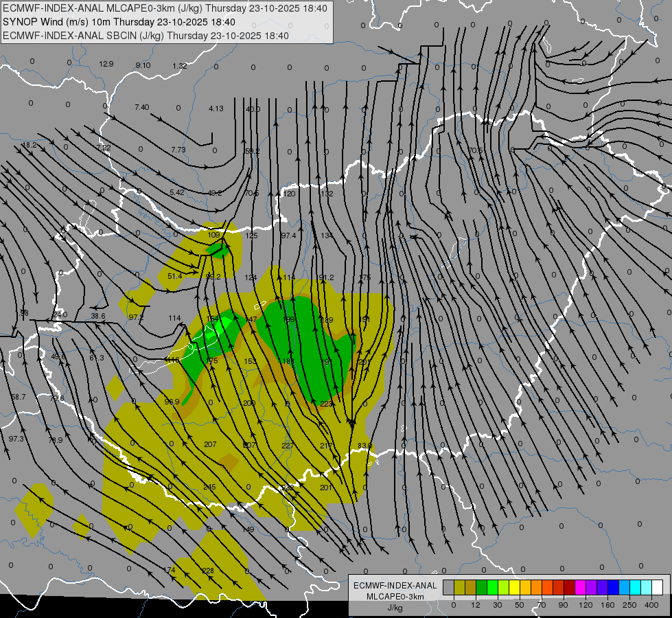The image size is (672, 618).
Task: Click the map value 96.9
Action: point(172,402)
